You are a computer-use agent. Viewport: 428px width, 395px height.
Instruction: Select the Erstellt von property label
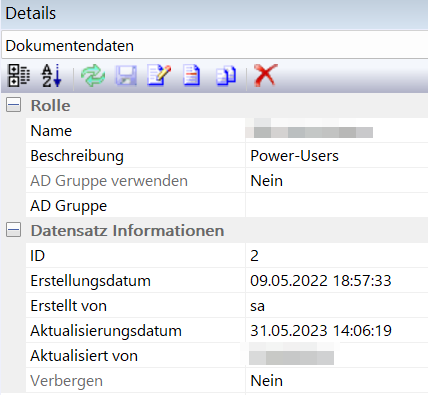(x=68, y=306)
